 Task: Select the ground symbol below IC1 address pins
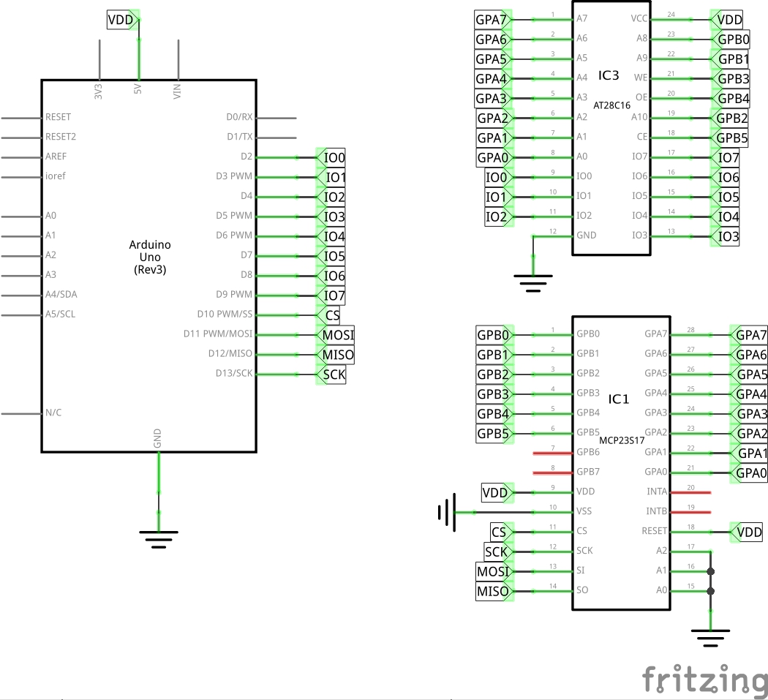point(710,639)
